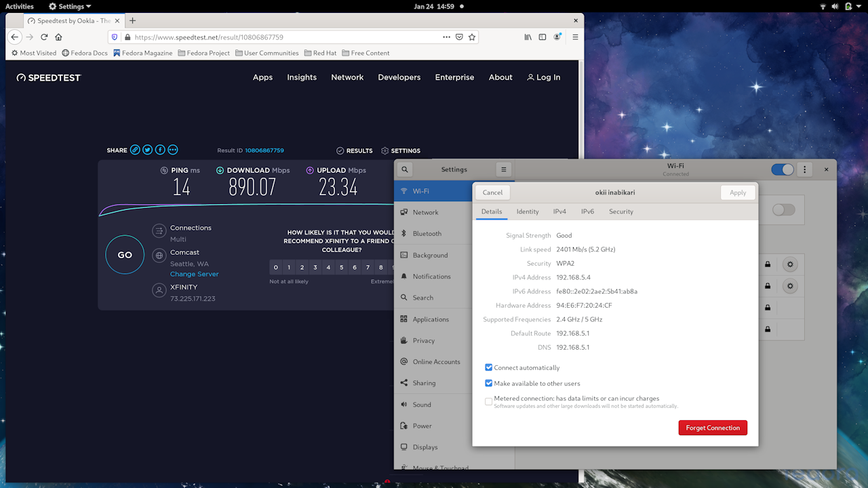Open more sharing options icon
The height and width of the screenshot is (488, 868).
[x=173, y=150]
